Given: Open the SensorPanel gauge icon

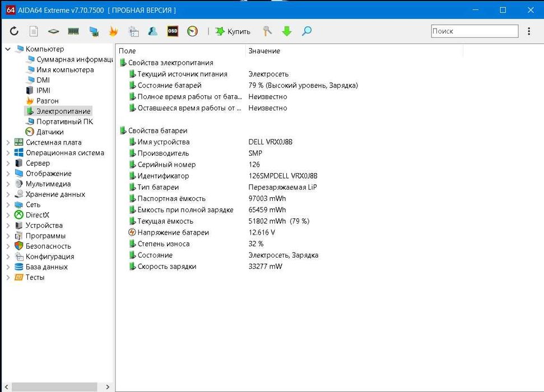Looking at the screenshot, I should (192, 31).
